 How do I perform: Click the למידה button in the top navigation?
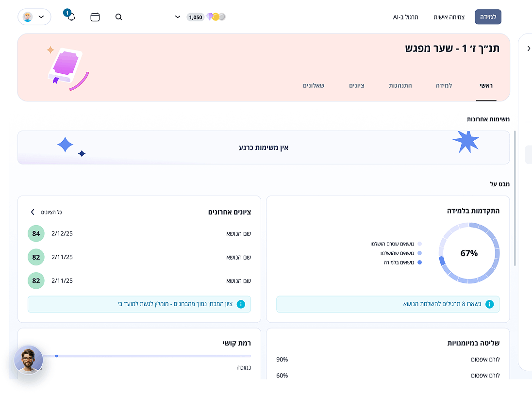point(488,17)
